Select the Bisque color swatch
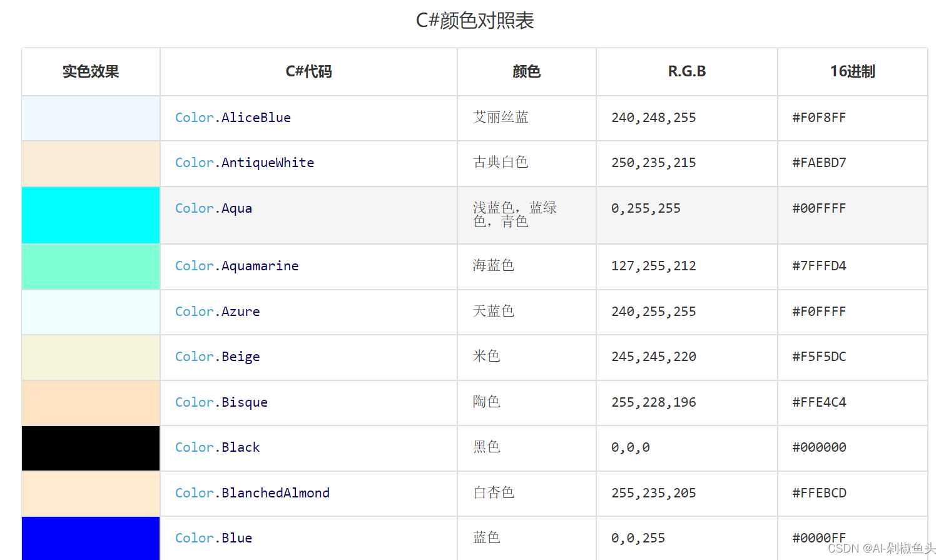The width and height of the screenshot is (946, 560). click(90, 402)
